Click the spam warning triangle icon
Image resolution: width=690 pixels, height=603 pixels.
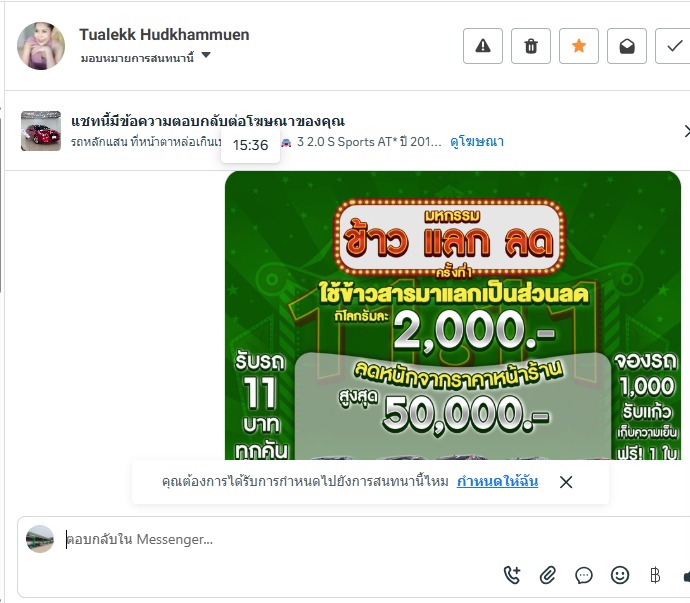[483, 46]
